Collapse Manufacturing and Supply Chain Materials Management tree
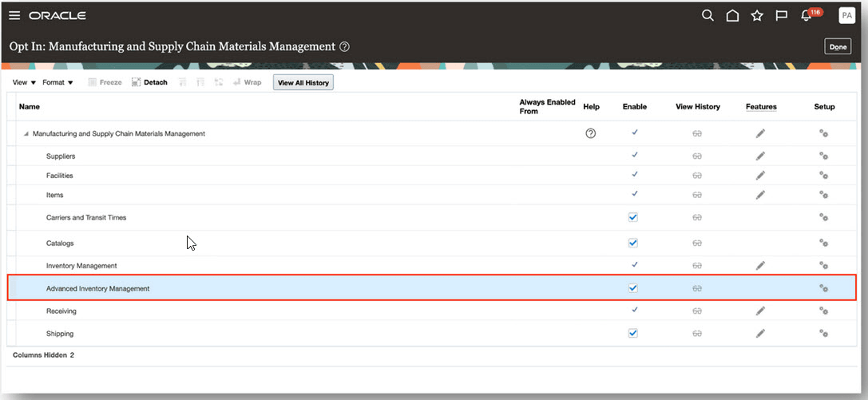Viewport: 868px width, 400px height. pos(26,134)
